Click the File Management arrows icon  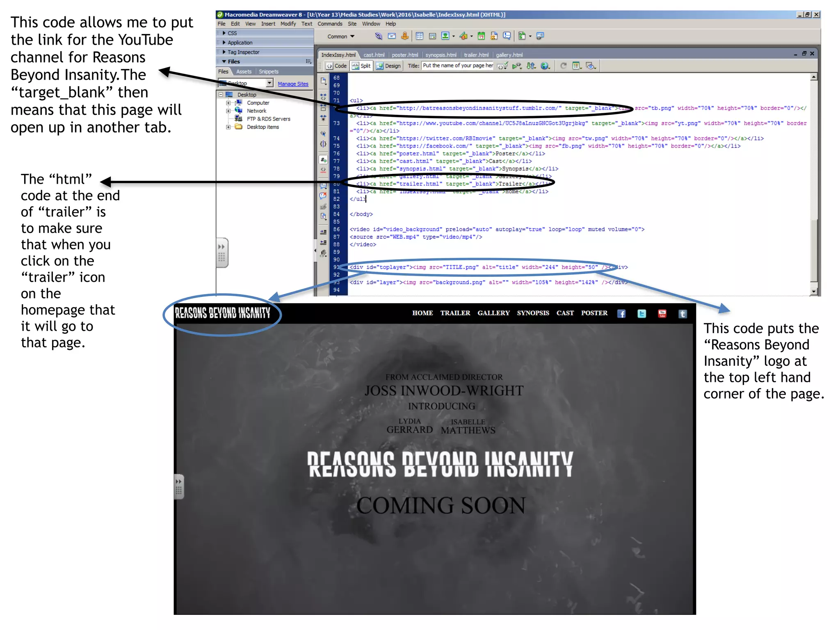[531, 66]
